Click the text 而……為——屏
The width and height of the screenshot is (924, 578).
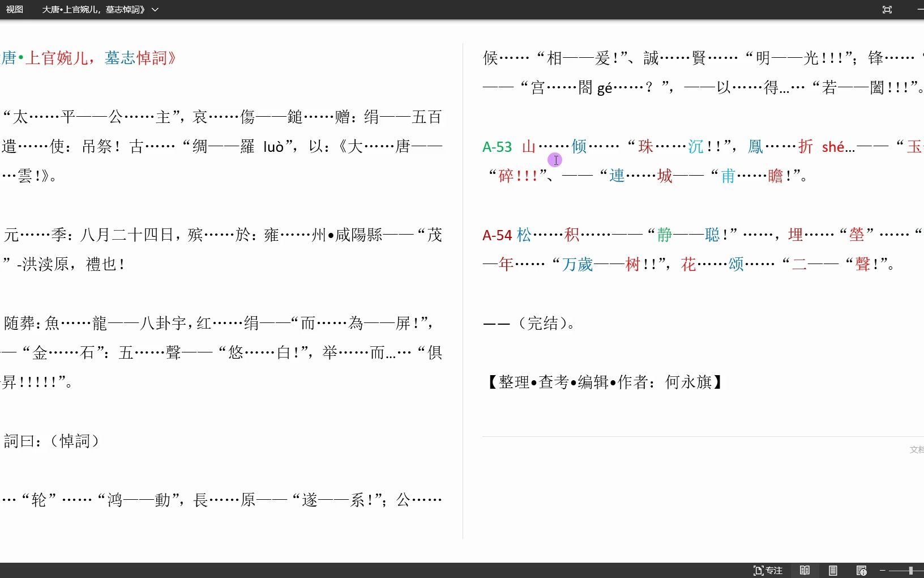tap(356, 324)
